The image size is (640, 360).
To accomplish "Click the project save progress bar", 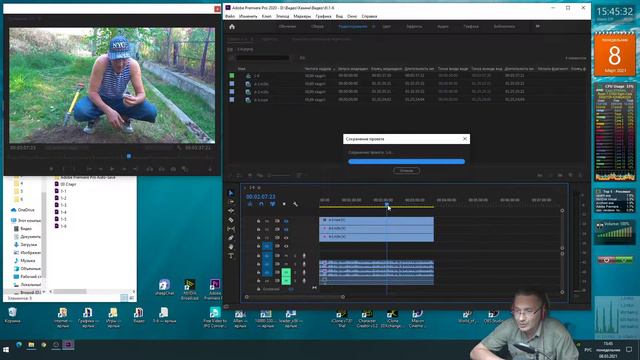I will pyautogui.click(x=406, y=162).
